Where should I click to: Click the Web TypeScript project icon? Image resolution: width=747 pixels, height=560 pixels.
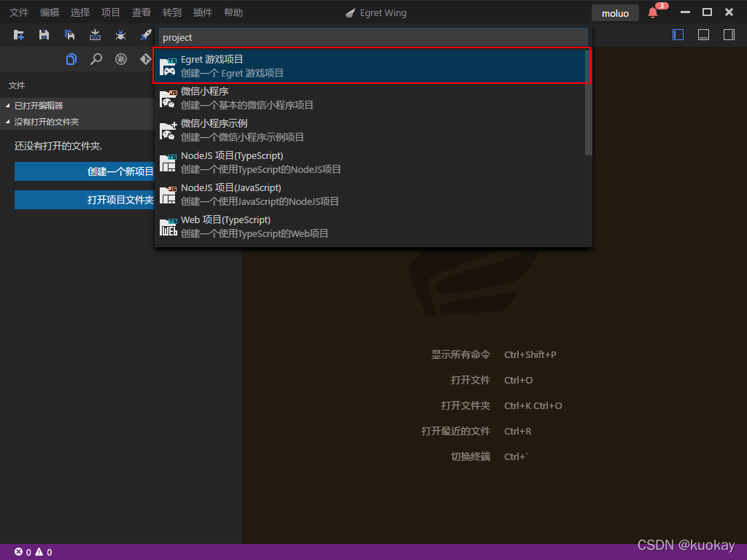[169, 227]
